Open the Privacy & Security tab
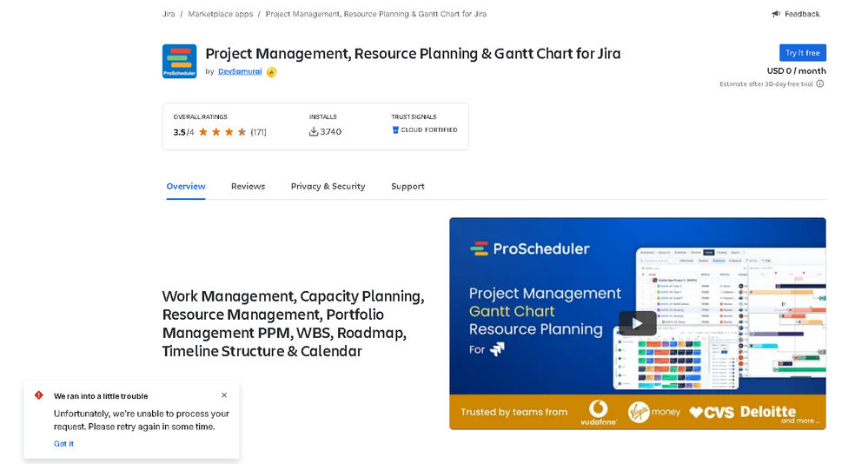The height and width of the screenshot is (464, 868). click(x=328, y=187)
